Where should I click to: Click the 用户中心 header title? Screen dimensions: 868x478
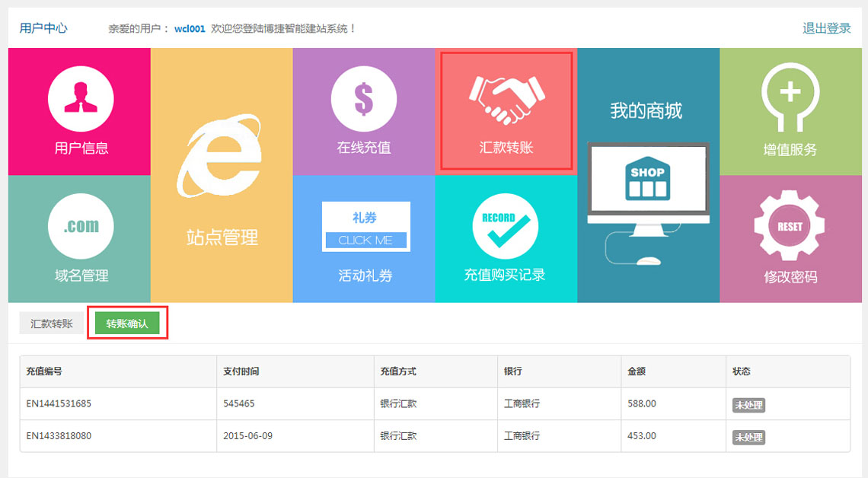click(43, 28)
